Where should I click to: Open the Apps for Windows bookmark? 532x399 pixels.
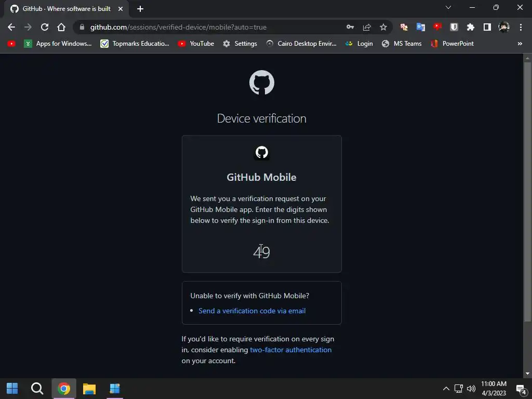tap(58, 44)
